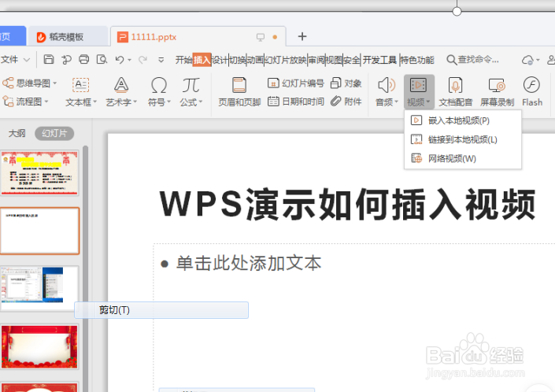Open Print Preview icon

click(102, 60)
